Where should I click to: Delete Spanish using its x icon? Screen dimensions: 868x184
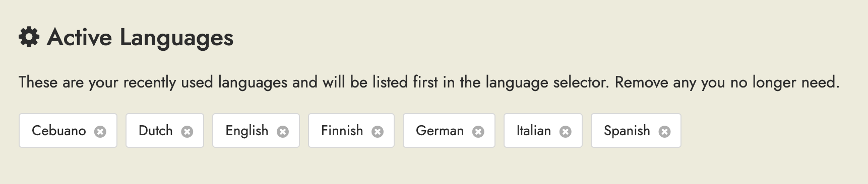(665, 131)
